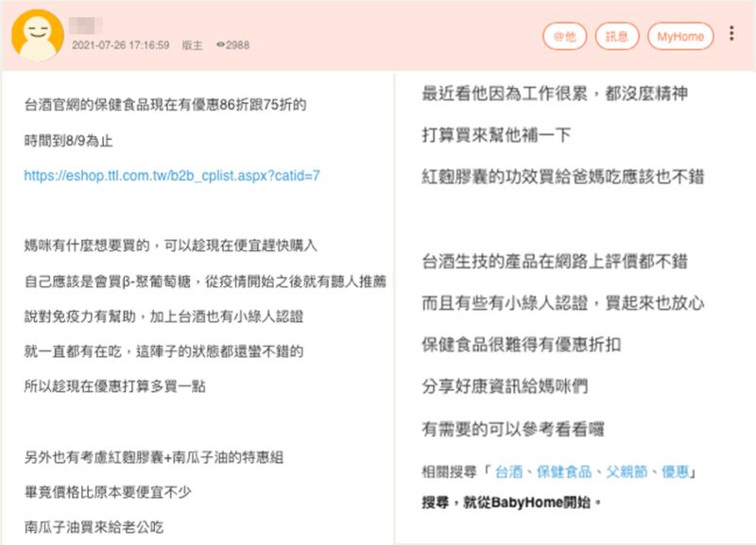Click the line 畢竟價格比原本要便宜不少

(108, 492)
